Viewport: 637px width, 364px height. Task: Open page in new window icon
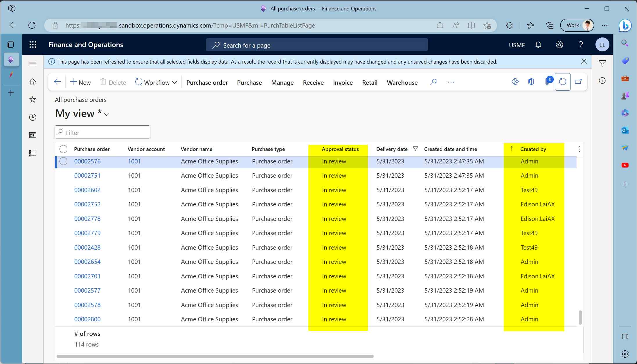pyautogui.click(x=578, y=82)
